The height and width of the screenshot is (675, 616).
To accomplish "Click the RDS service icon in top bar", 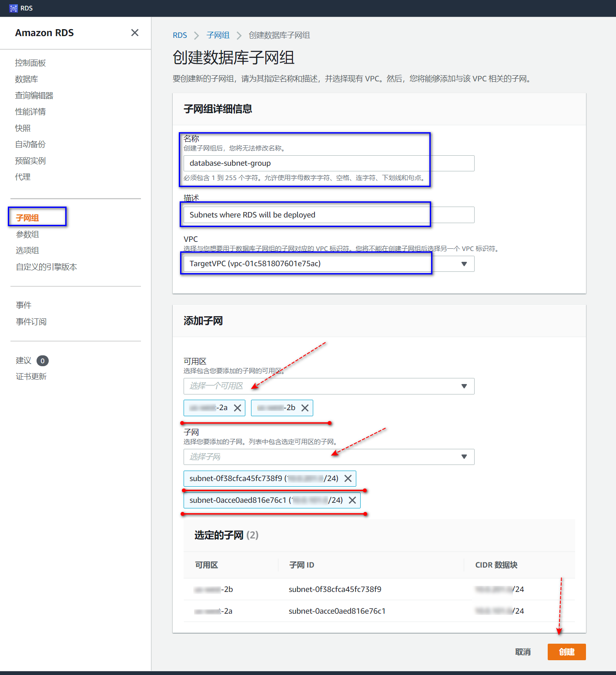I will 13,8.
